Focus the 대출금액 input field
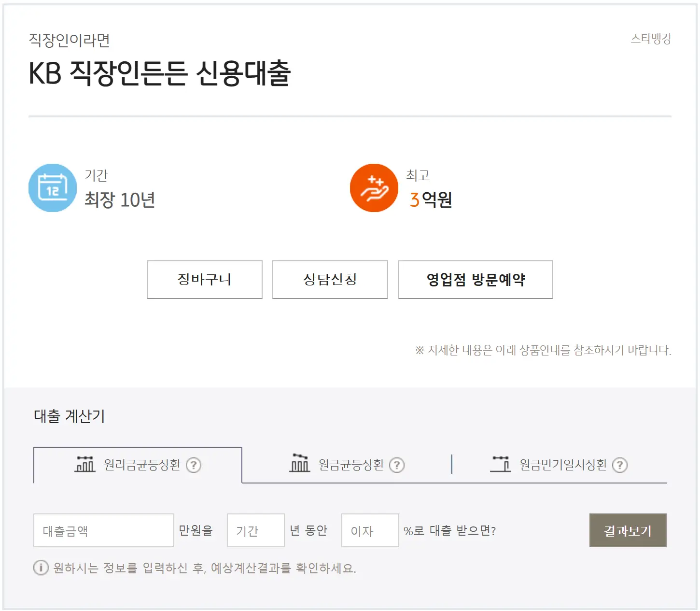The image size is (700, 611). [x=104, y=530]
